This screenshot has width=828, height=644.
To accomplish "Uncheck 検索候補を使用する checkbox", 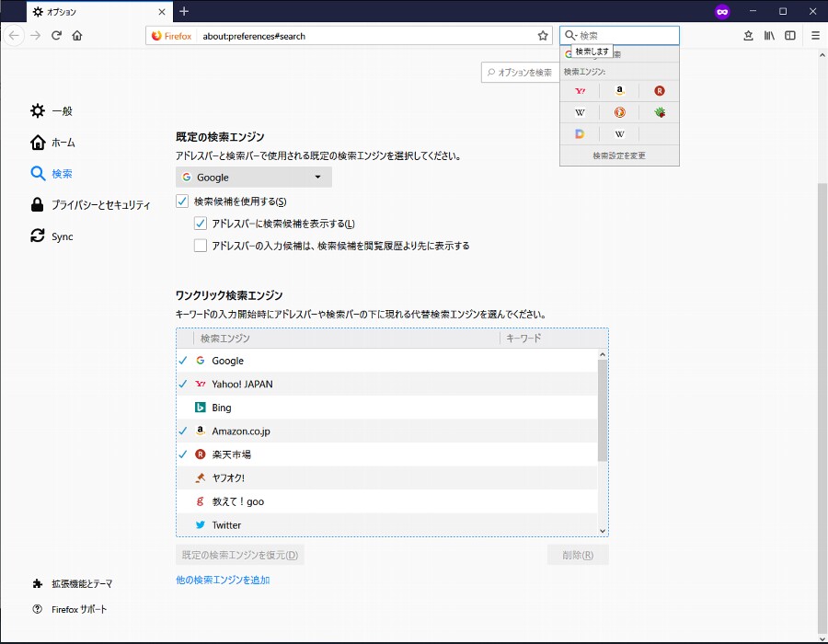I will point(182,201).
